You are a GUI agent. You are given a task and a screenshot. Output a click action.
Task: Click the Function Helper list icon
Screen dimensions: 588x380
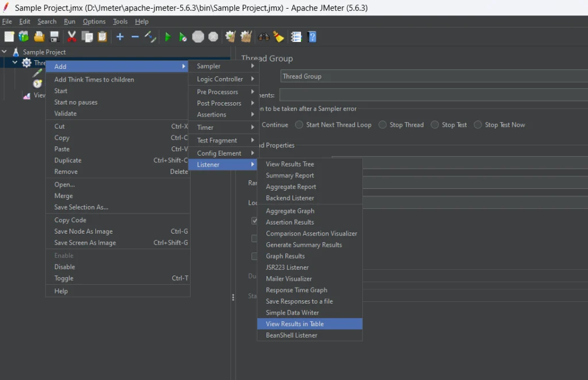[296, 37]
